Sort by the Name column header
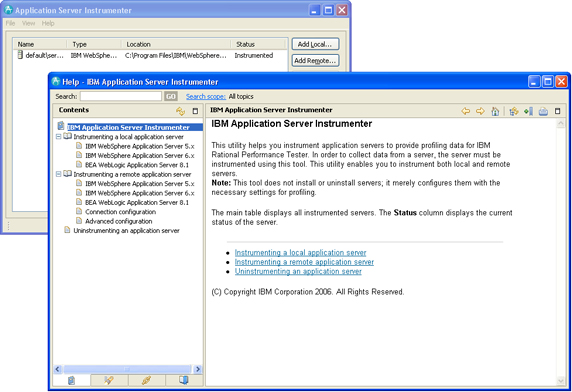This screenshot has width=572, height=392. click(40, 44)
